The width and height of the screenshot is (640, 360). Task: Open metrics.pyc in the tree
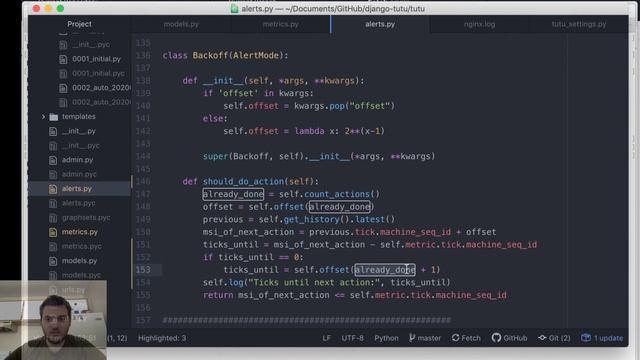point(82,247)
